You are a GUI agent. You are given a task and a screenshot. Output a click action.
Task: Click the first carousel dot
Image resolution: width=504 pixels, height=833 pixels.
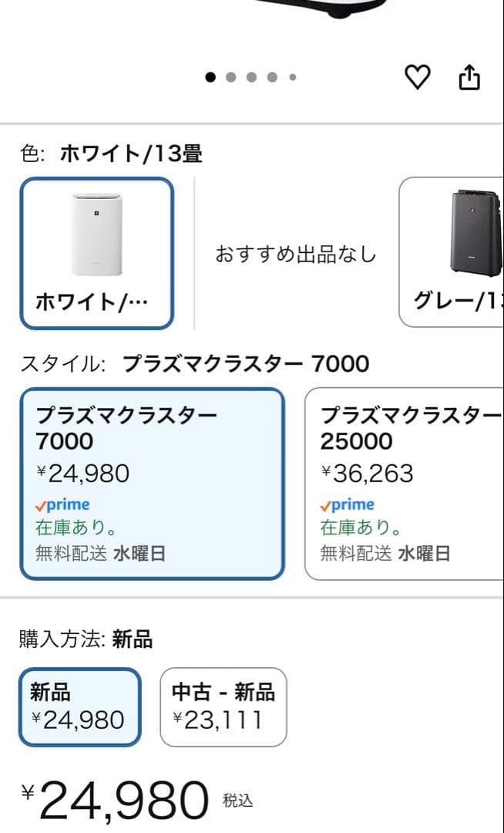(209, 77)
